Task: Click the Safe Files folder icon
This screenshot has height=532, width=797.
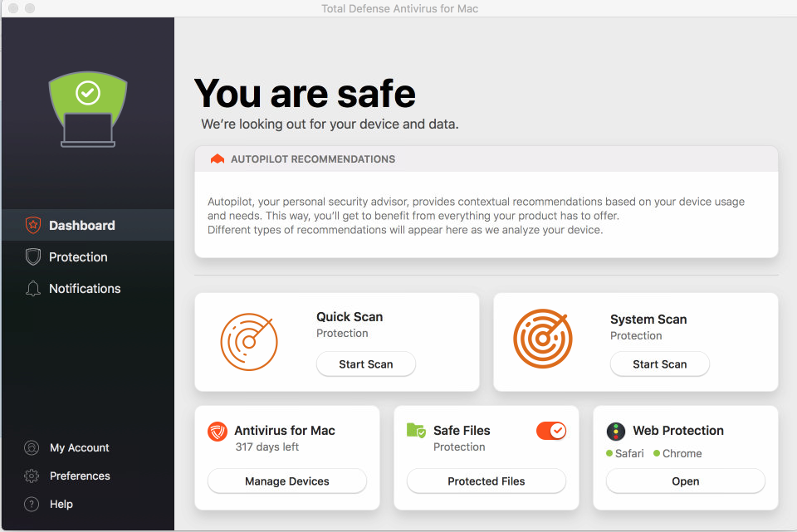Action: [416, 431]
